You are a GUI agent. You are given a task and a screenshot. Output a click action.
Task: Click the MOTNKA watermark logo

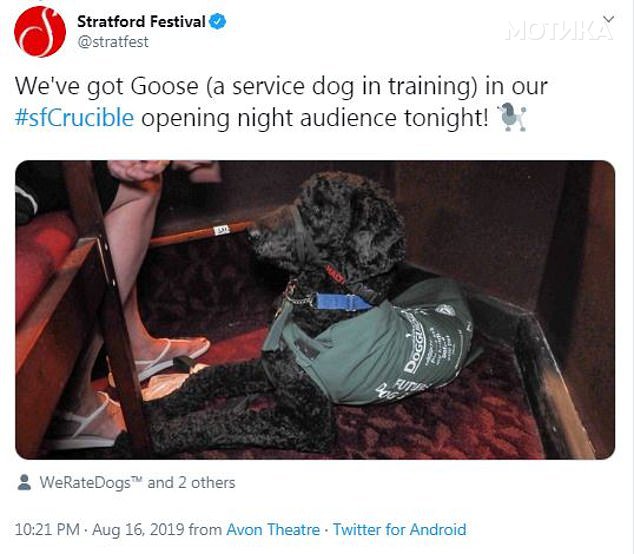[x=559, y=30]
